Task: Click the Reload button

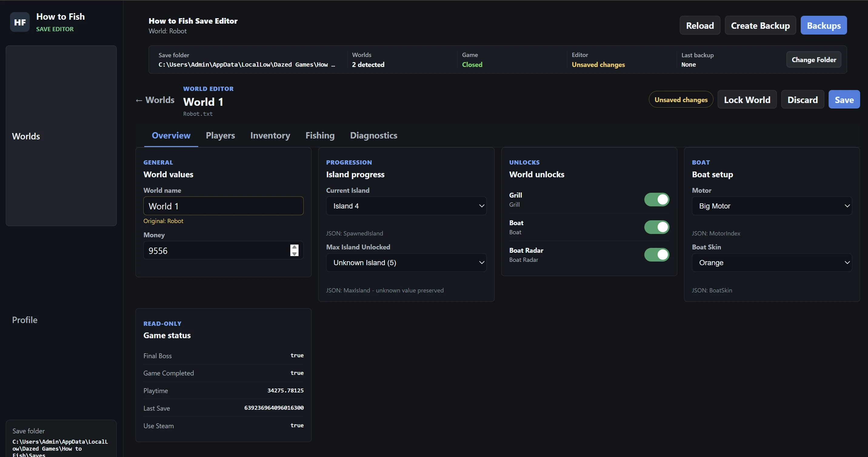Action: click(x=700, y=25)
